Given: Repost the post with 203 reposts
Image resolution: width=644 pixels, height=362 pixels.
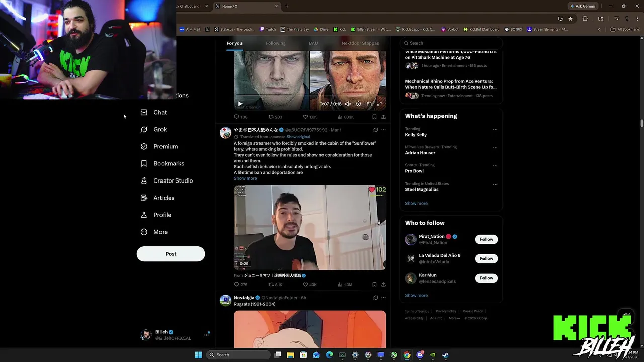Looking at the screenshot, I should (x=275, y=117).
